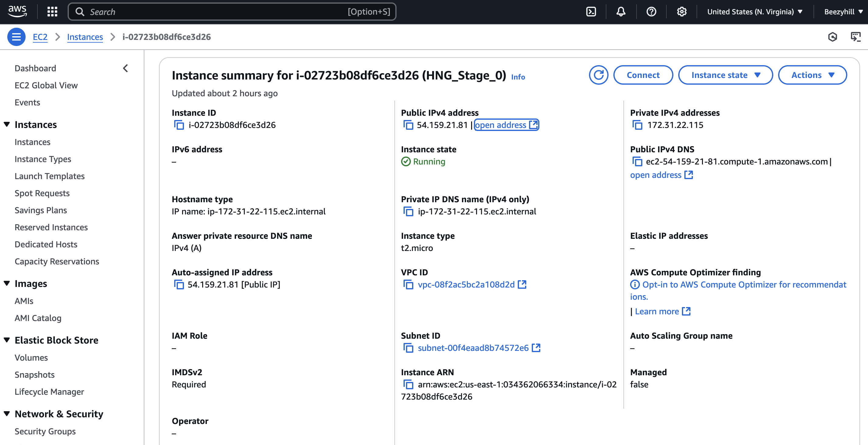Toggle the side navigation hamburger button
The height and width of the screenshot is (445, 868).
[16, 37]
